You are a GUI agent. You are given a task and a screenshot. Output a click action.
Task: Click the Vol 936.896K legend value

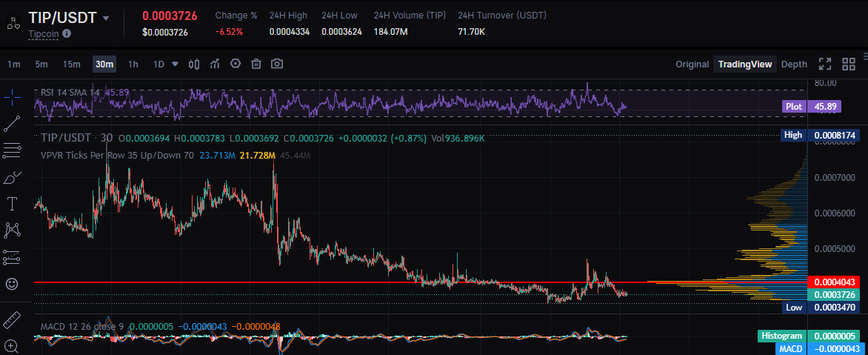tap(457, 137)
